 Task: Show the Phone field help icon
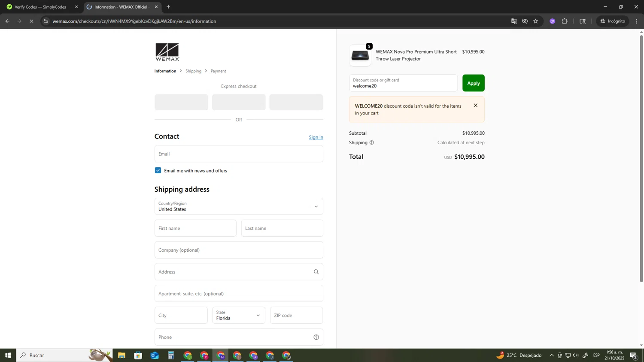coord(316,337)
